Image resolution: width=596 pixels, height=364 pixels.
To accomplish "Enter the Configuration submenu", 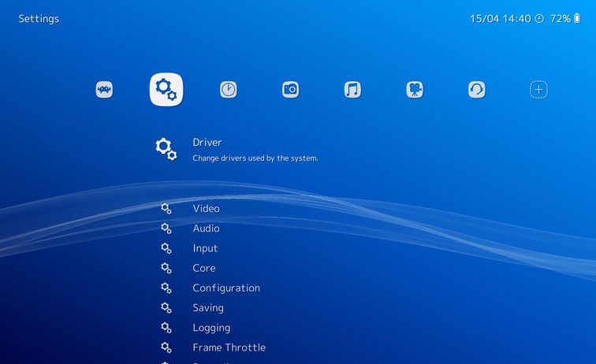I will [x=226, y=288].
